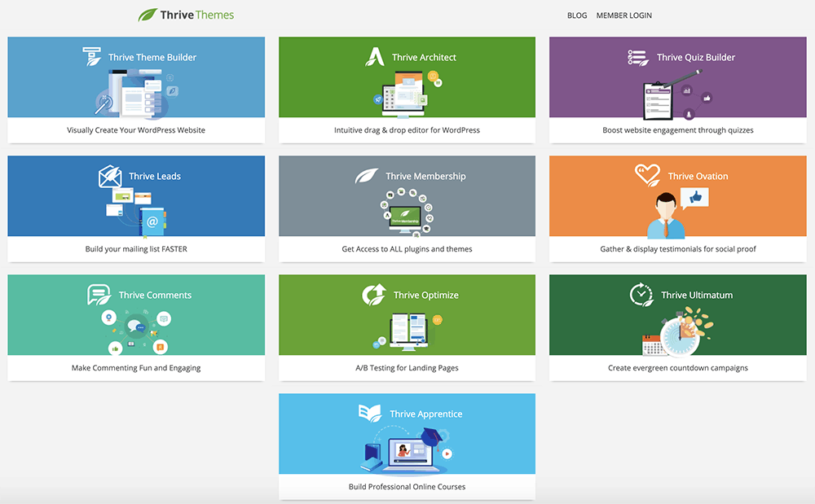Click the Thrive Comments speech bubble icon
This screenshot has width=815, height=504.
pos(99,294)
